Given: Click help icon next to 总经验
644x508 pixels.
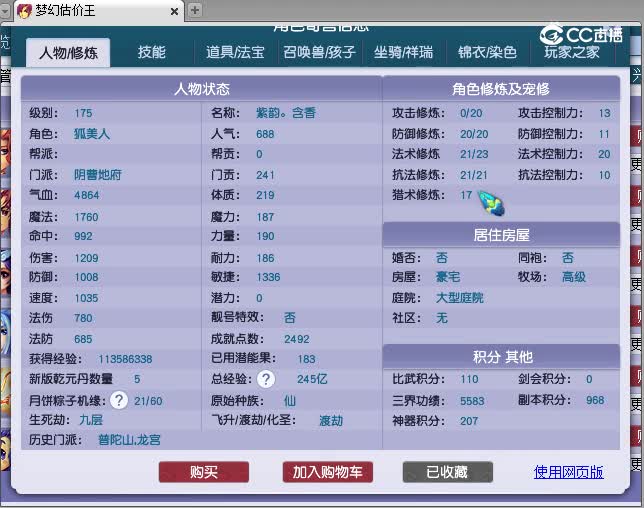Looking at the screenshot, I should pyautogui.click(x=266, y=379).
